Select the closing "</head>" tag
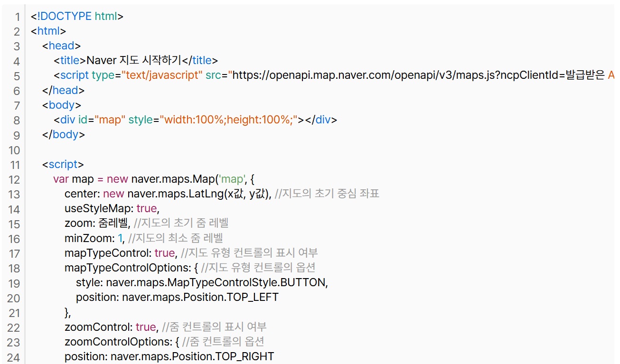Image resolution: width=620 pixels, height=364 pixels. tap(64, 90)
